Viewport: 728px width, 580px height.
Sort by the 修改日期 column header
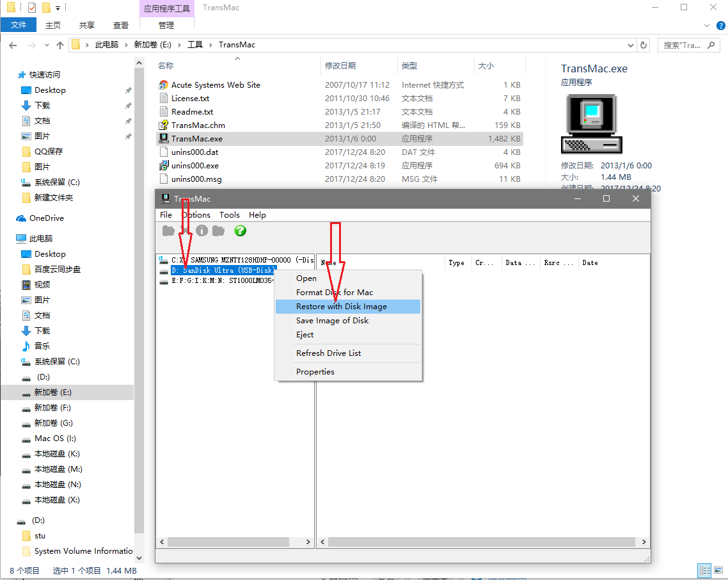coord(358,65)
